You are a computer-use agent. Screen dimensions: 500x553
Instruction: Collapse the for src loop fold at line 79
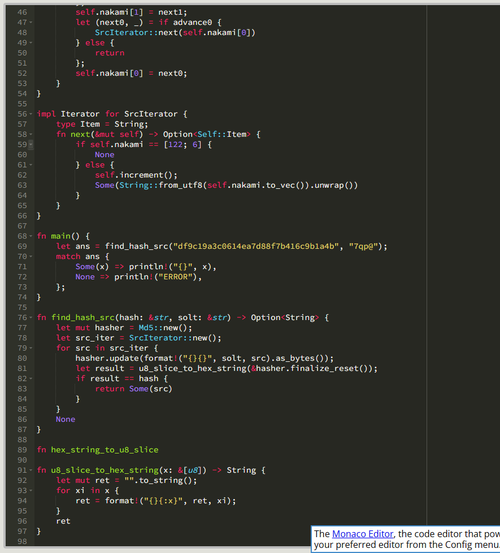31,348
